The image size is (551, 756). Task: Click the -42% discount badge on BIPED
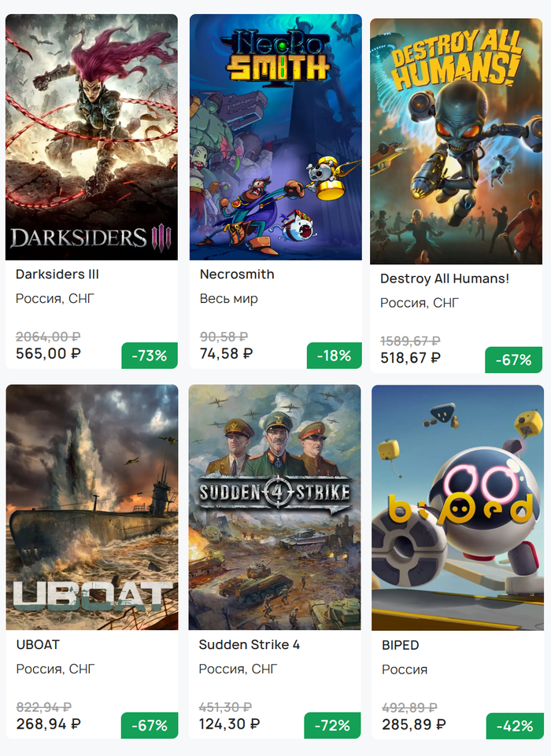(x=515, y=726)
